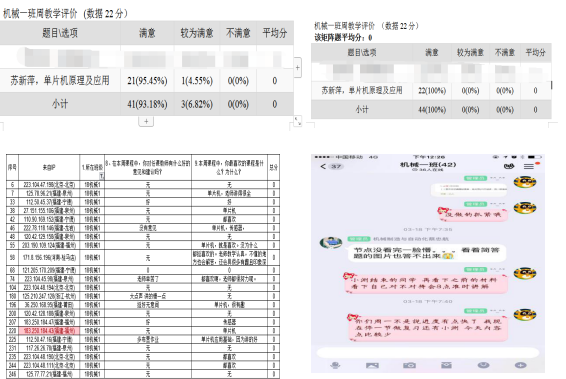Tap the tiger avatar of the top message
Viewport: 566px width, 379px height.
click(x=525, y=182)
